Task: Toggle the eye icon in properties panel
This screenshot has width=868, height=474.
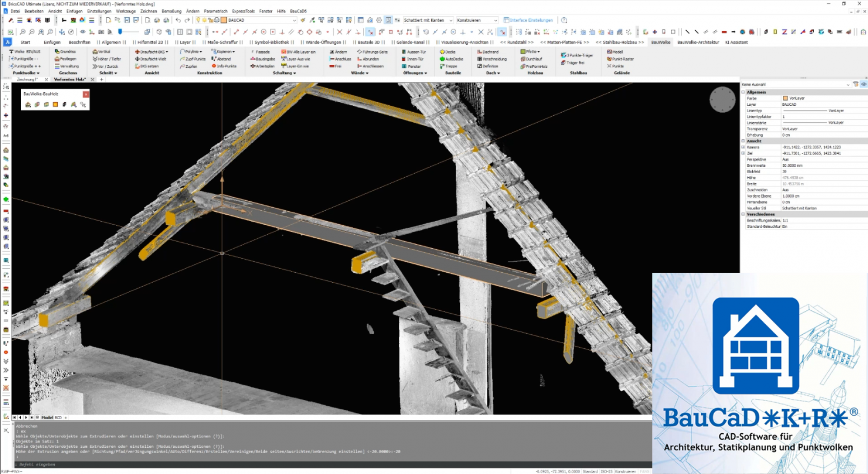Action: coord(863,84)
